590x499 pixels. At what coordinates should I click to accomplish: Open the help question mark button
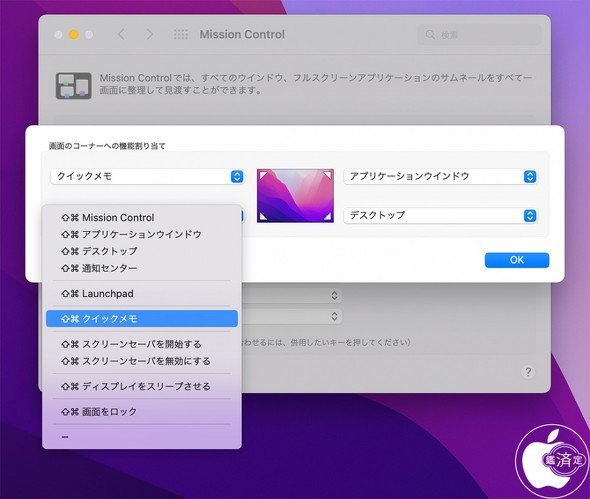click(x=528, y=372)
